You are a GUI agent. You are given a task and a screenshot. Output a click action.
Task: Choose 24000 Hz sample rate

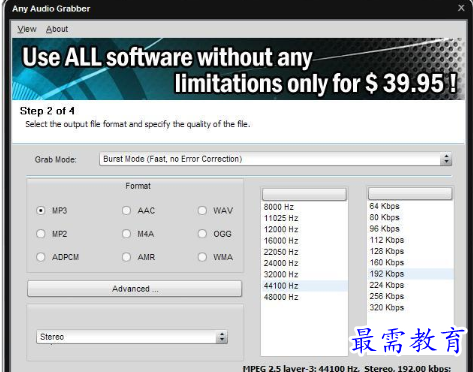(304, 263)
